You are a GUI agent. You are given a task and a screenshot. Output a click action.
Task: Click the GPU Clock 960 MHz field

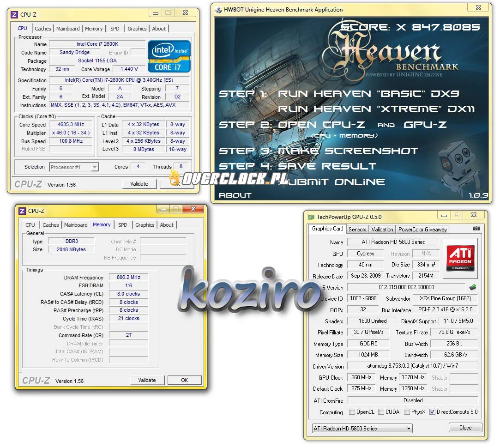tap(361, 377)
